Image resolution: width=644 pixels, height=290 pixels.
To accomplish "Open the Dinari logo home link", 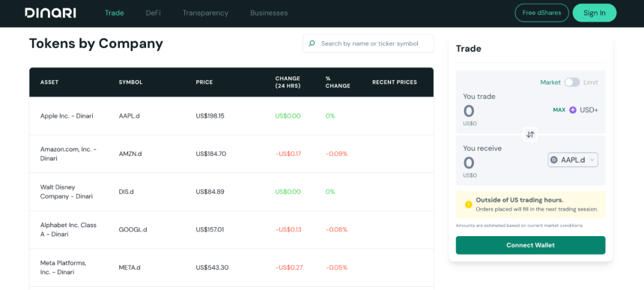I will click(x=50, y=13).
